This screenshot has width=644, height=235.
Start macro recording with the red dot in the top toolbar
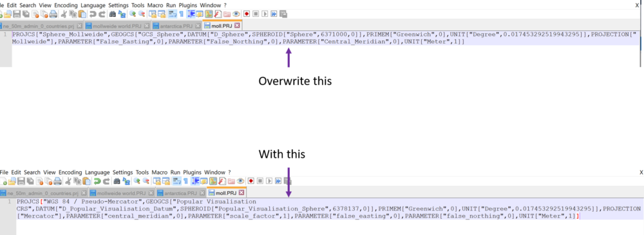(247, 14)
